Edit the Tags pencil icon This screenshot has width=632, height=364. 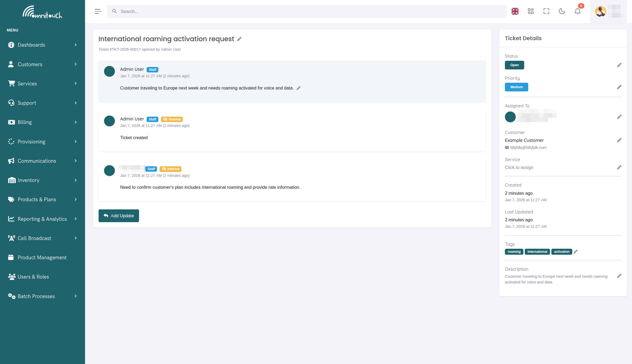(576, 252)
